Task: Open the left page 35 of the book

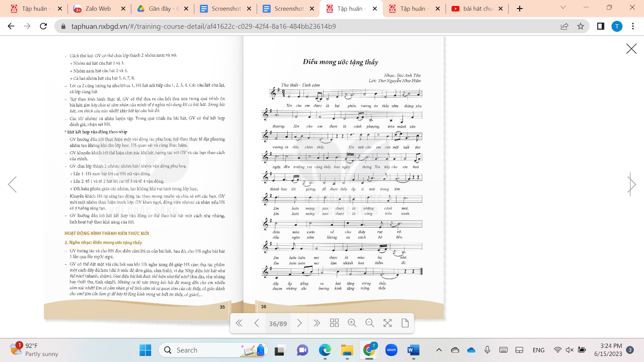Action: [x=144, y=178]
